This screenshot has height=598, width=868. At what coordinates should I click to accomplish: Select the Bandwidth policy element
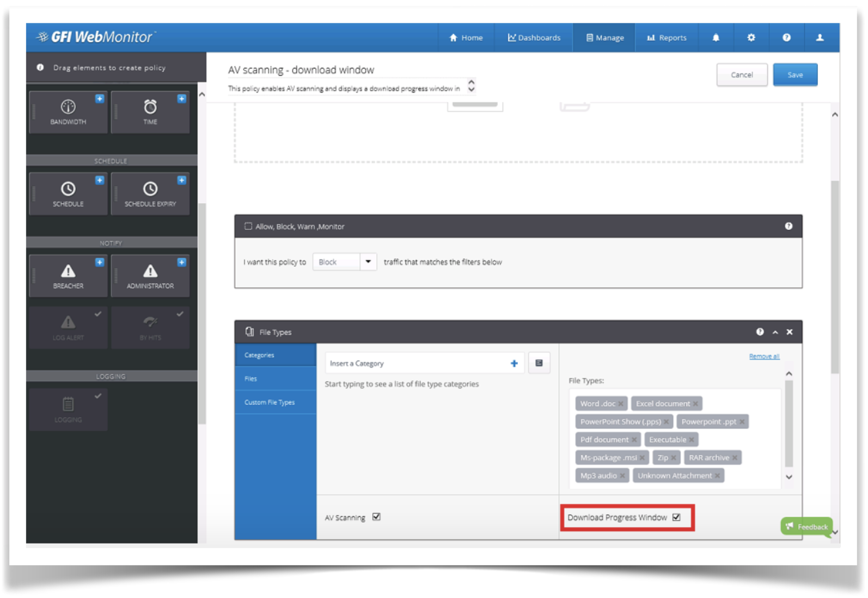click(68, 112)
